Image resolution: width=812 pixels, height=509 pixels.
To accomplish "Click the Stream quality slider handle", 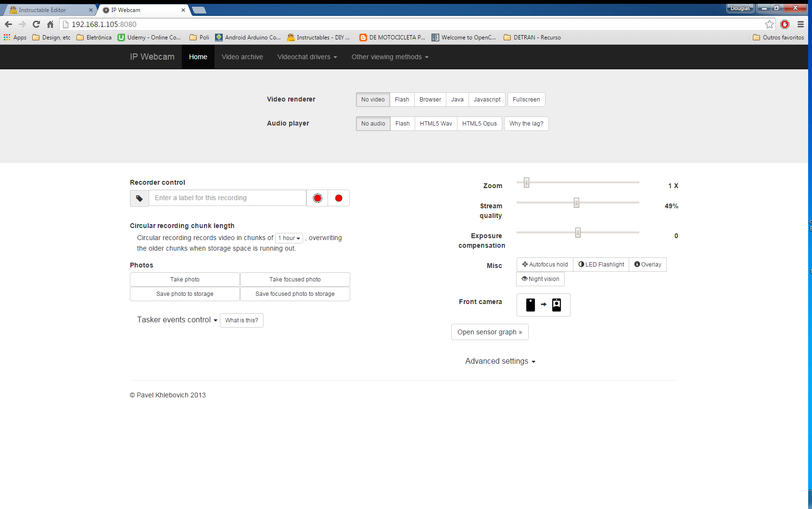I will 576,203.
